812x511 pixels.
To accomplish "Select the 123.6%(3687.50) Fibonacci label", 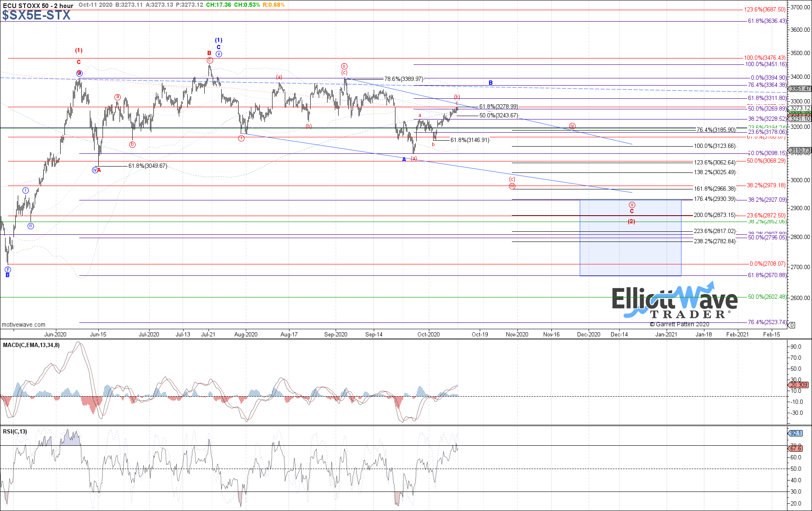I will (765, 9).
